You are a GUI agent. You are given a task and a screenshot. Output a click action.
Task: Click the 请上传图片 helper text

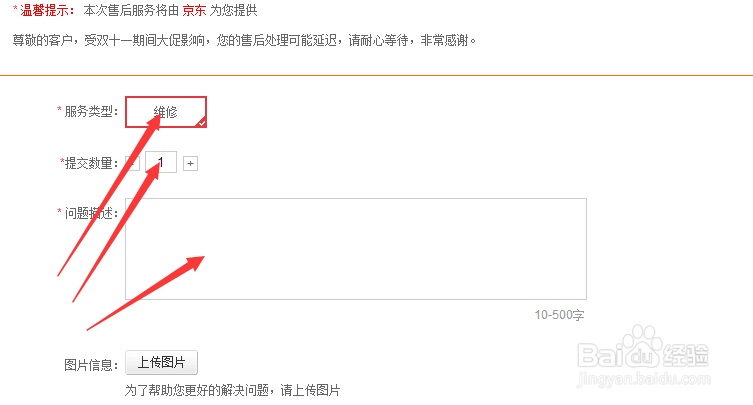coord(310,390)
